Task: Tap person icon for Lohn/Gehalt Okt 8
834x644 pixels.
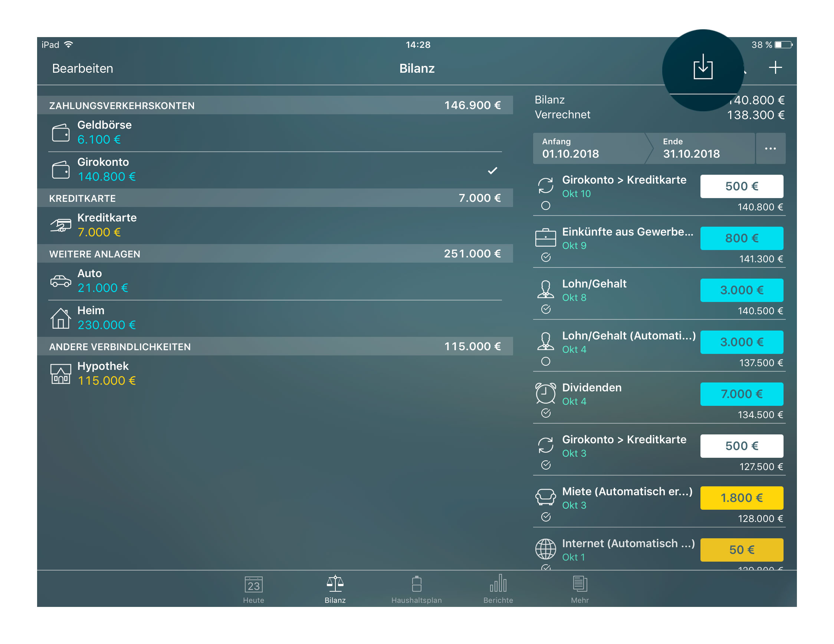Action: 546,289
